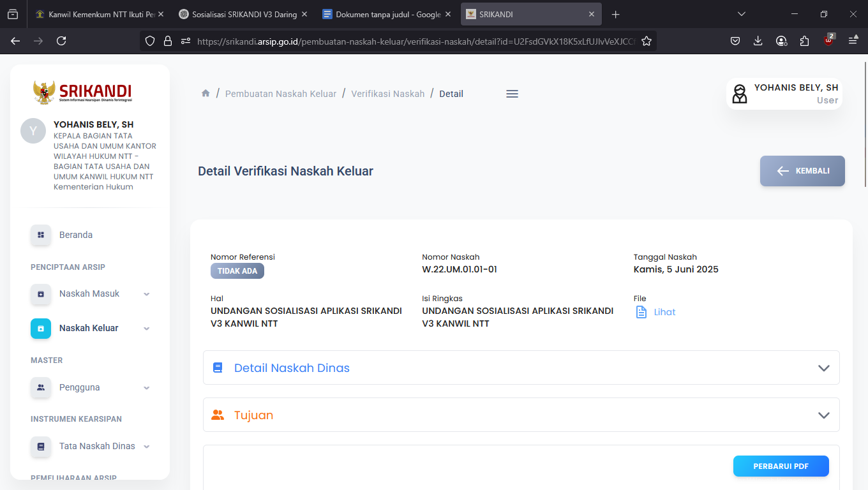The width and height of the screenshot is (868, 490).
Task: Open Tata Naskah Dinas menu item
Action: click(x=97, y=446)
